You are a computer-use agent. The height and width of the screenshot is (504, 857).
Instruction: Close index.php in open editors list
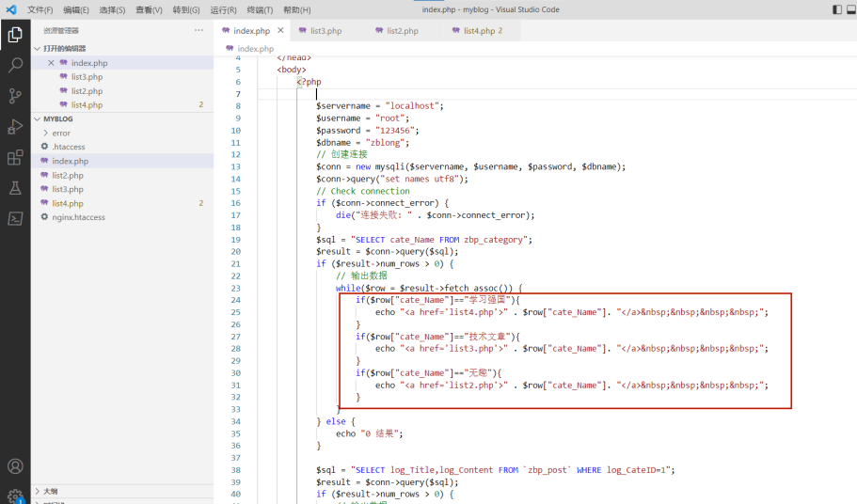[x=52, y=63]
